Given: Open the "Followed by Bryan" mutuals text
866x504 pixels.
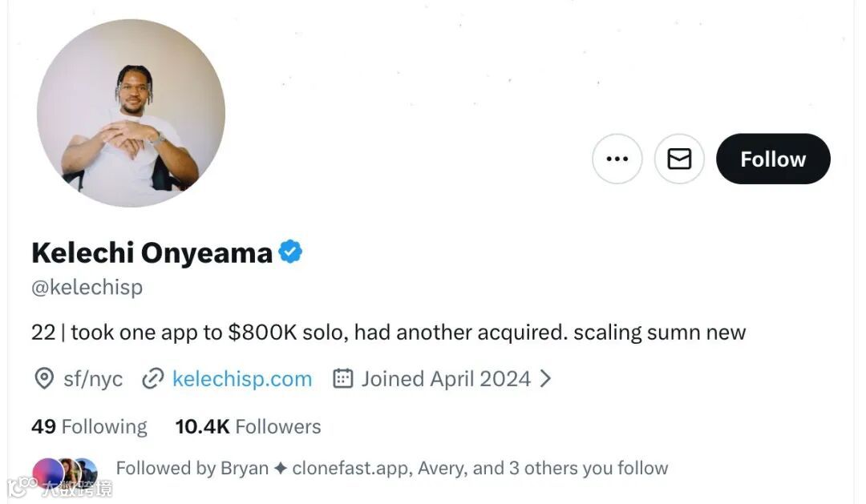Looking at the screenshot, I should coord(391,468).
